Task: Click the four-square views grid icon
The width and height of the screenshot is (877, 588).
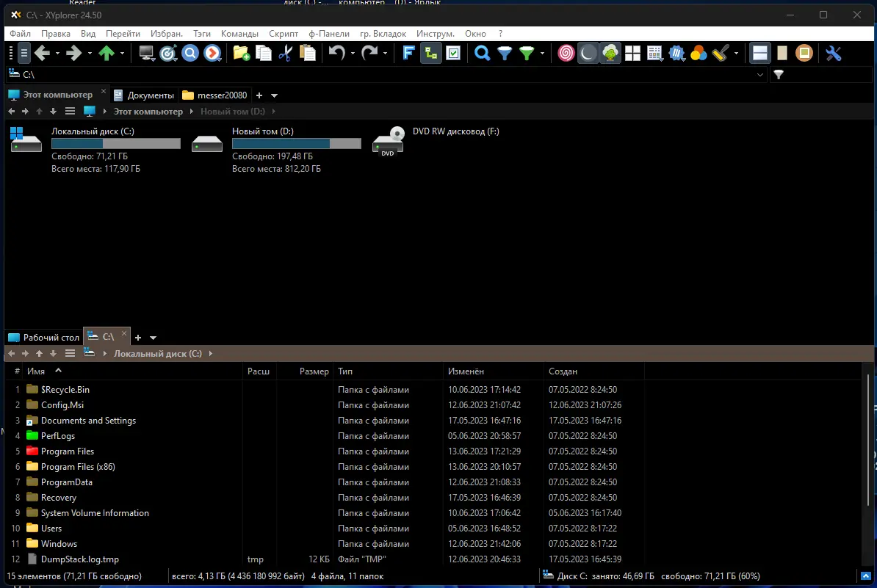Action: [632, 54]
